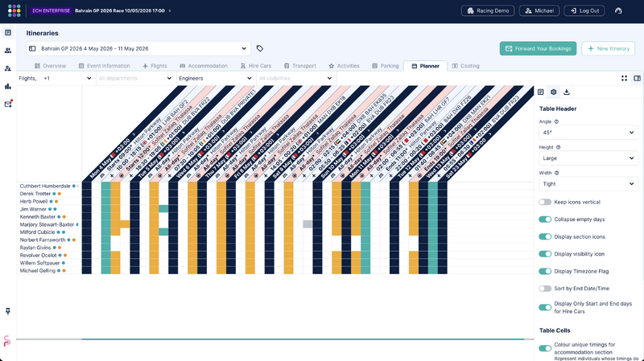Image resolution: width=644 pixels, height=361 pixels.
Task: Download the planner via the download icon
Action: (567, 92)
